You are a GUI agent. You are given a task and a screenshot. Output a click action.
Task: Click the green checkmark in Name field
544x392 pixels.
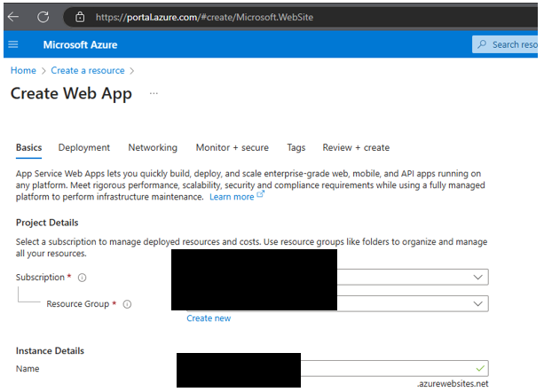pos(480,368)
